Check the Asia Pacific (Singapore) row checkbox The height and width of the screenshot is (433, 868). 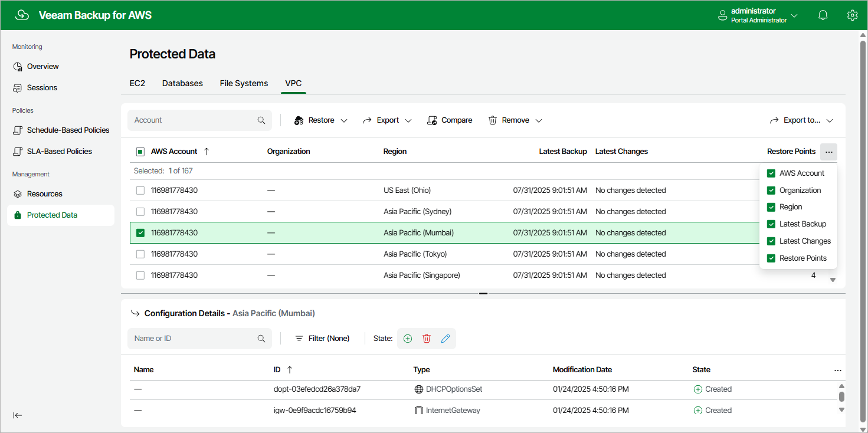(140, 275)
